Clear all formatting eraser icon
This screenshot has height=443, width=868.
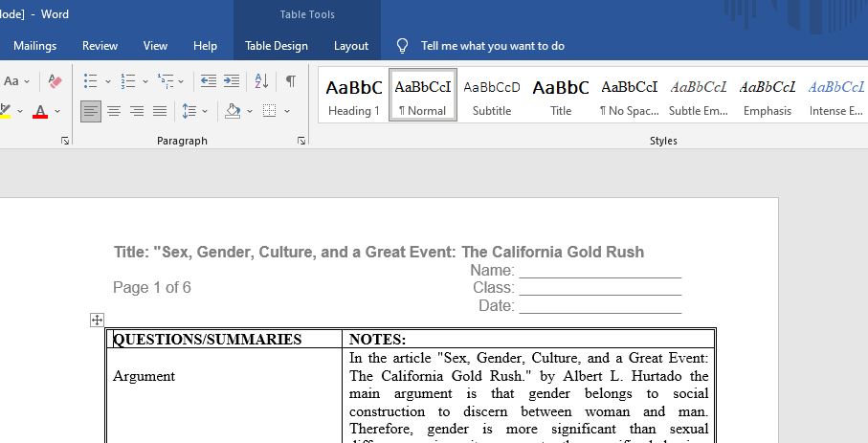tap(55, 81)
